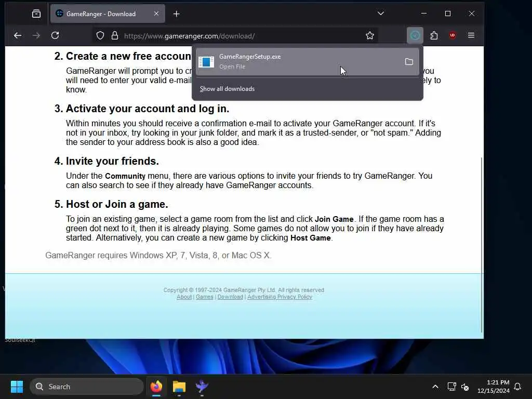
Task: Close the GameRanger - Download tab
Action: coord(156,14)
